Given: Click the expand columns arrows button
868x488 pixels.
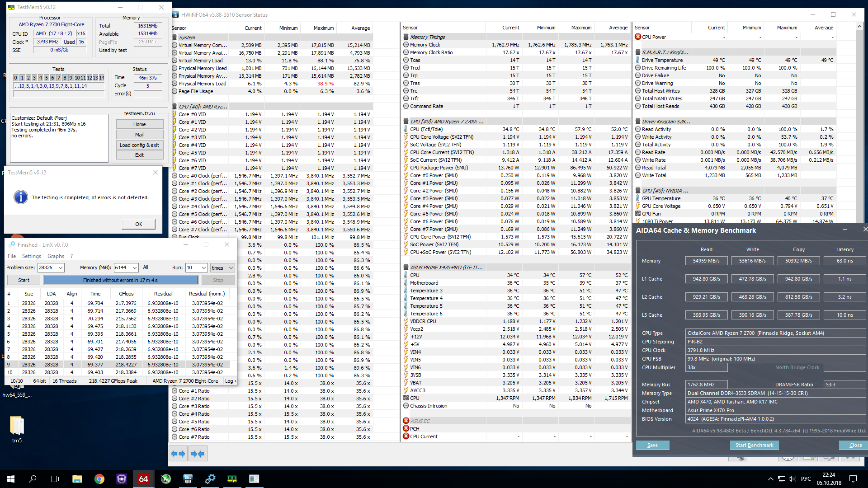Looking at the screenshot, I should click(x=178, y=454).
